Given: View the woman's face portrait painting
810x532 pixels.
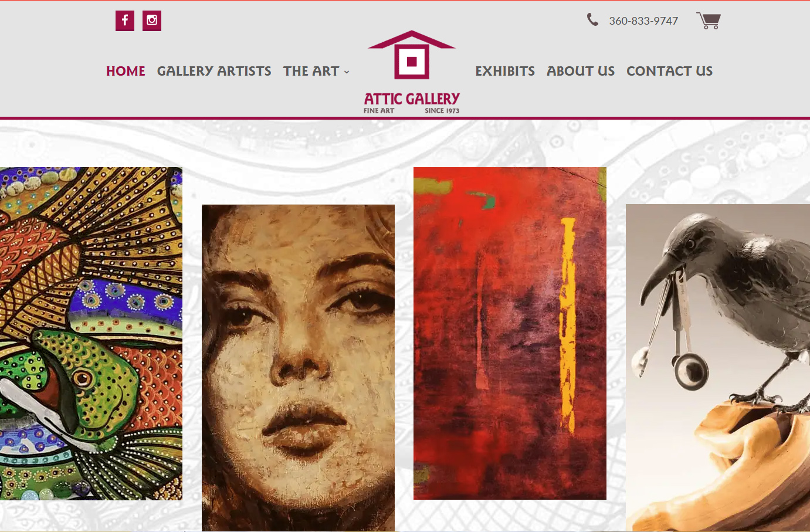Looking at the screenshot, I should tap(298, 368).
